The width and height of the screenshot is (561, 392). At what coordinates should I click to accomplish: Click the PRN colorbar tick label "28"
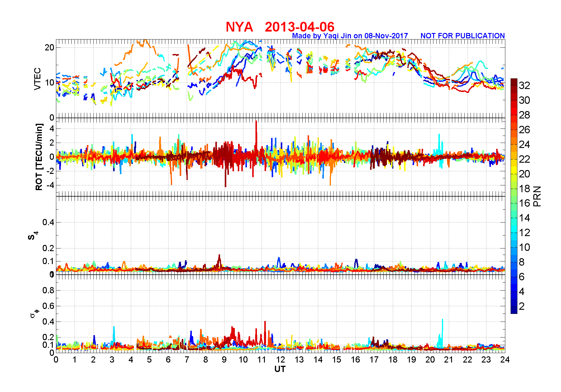(x=524, y=115)
